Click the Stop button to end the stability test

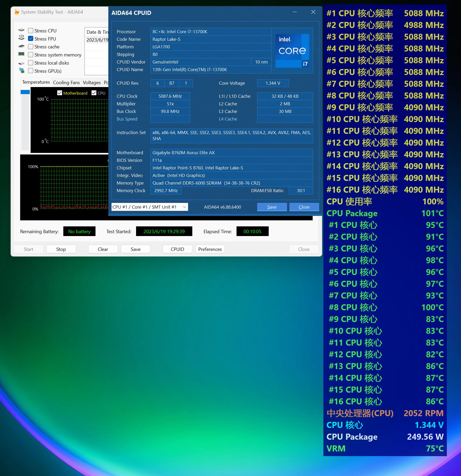click(x=61, y=249)
